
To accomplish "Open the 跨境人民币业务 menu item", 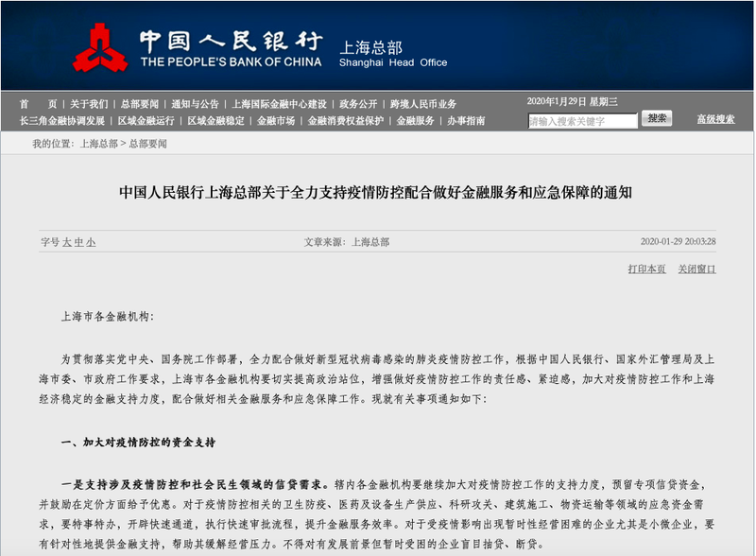I will 422,104.
